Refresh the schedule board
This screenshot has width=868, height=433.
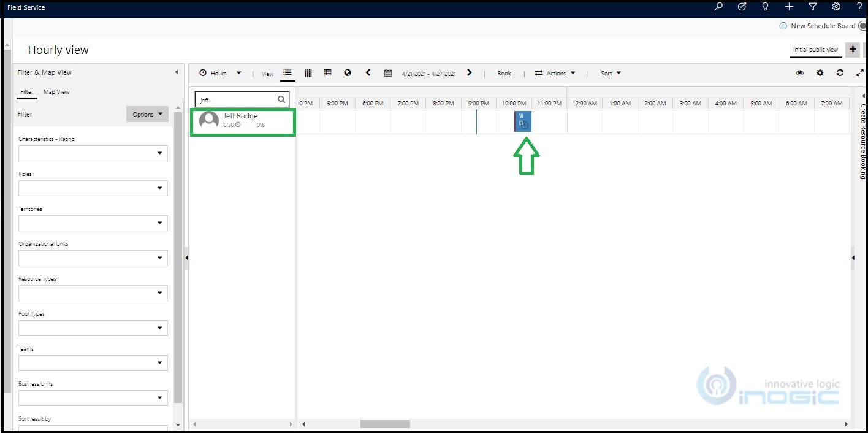coord(840,73)
